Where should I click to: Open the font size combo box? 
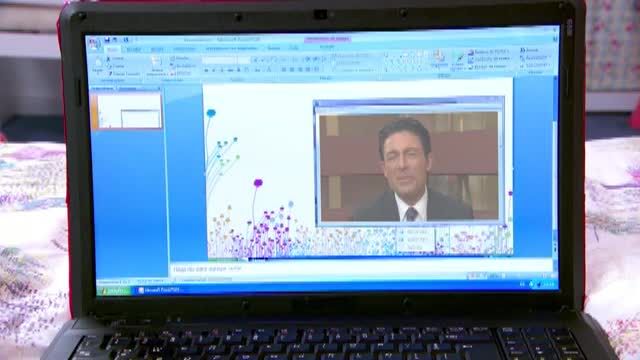[x=244, y=60]
